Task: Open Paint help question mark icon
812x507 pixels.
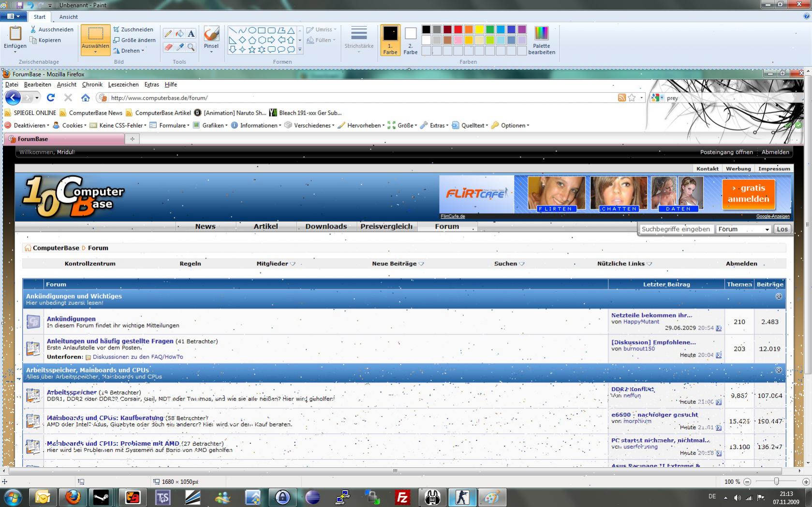Action: pos(806,16)
